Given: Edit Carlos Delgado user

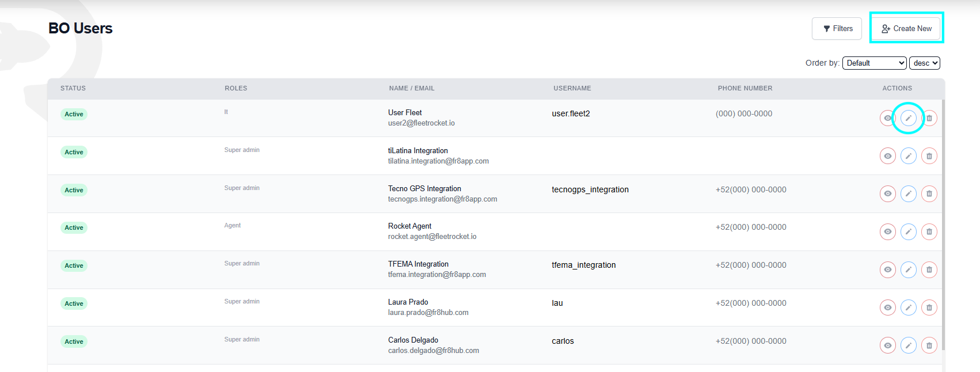Looking at the screenshot, I should click(x=909, y=346).
